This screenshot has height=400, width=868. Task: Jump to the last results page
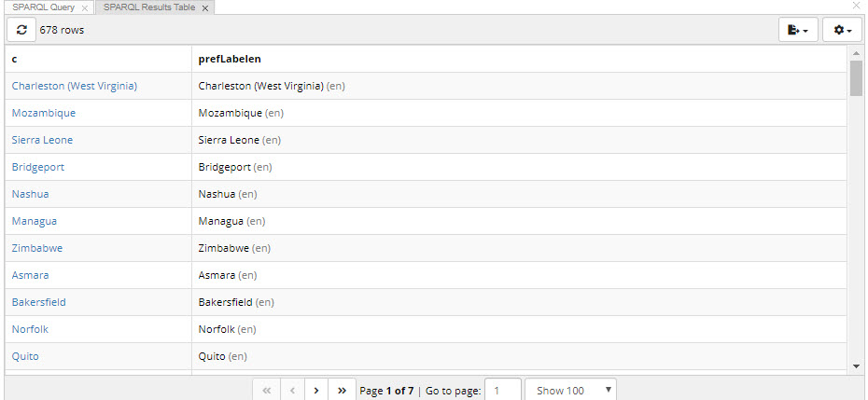(x=343, y=391)
